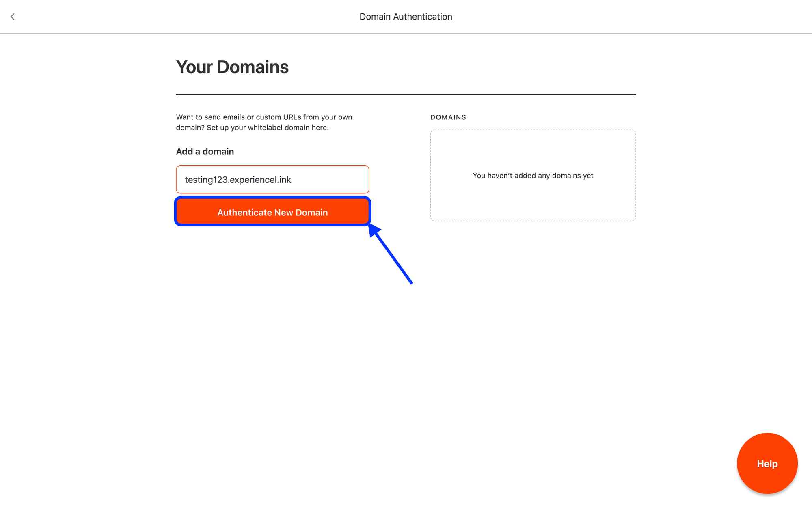The height and width of the screenshot is (508, 812).
Task: Click the "Add a domain" label
Action: point(205,152)
